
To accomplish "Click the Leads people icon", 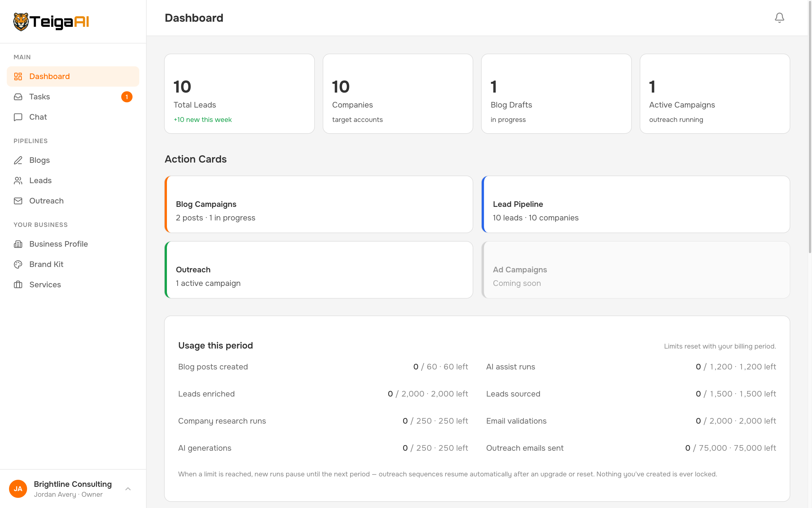I will 18,180.
